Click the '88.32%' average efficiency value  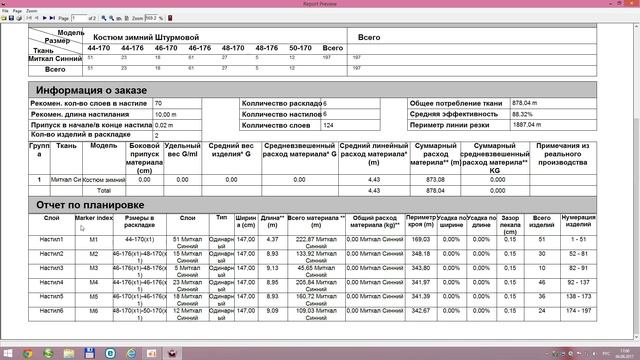(522, 114)
